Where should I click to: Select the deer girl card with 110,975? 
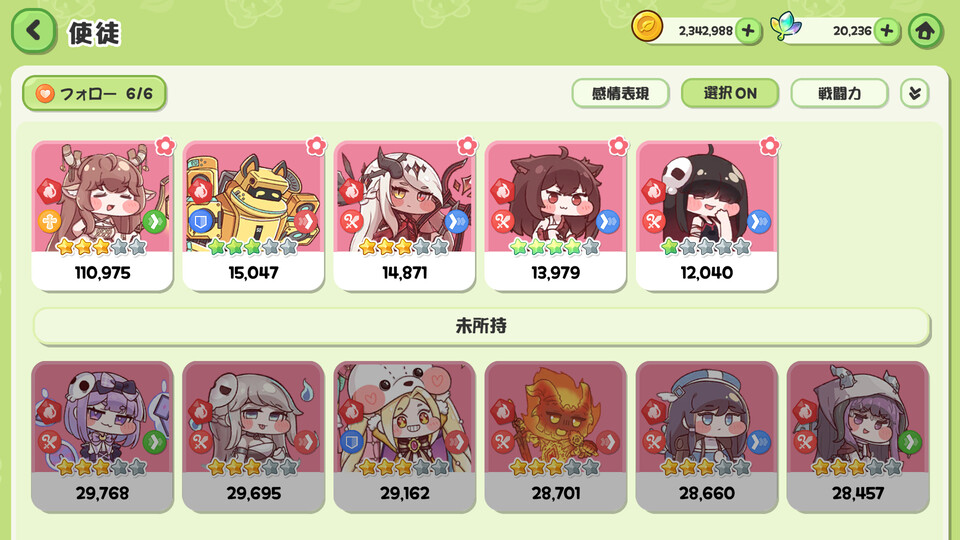coord(102,216)
